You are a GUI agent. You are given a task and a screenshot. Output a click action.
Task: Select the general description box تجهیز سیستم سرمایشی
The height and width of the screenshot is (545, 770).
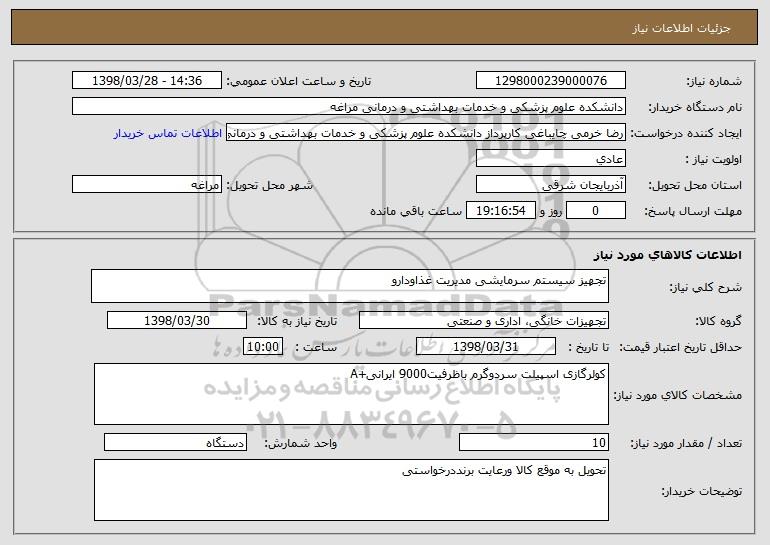pos(350,286)
